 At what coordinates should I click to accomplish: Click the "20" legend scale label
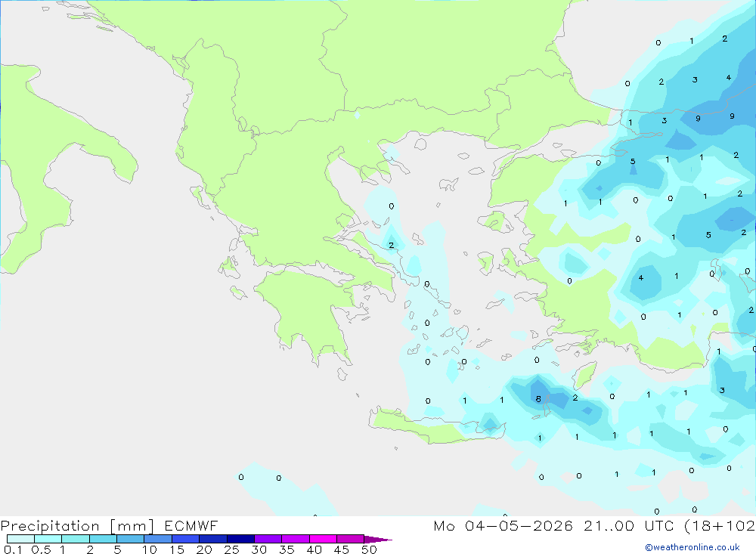204,549
